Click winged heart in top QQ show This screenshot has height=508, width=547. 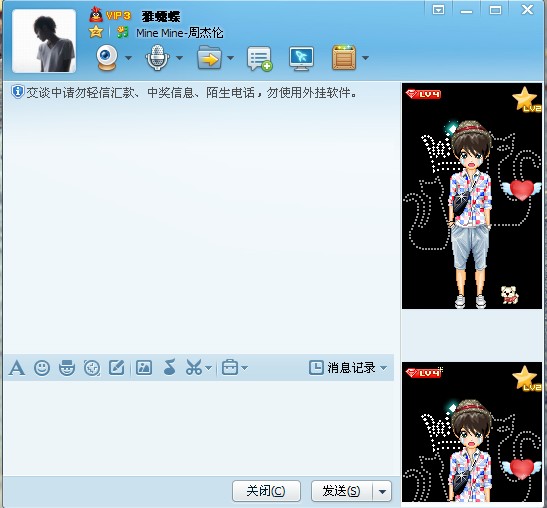tap(521, 190)
